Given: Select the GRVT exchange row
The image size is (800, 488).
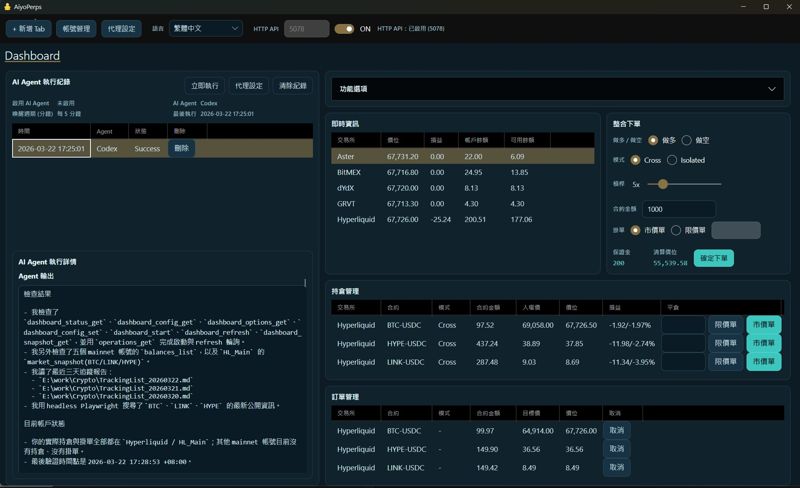Looking at the screenshot, I should (x=463, y=204).
